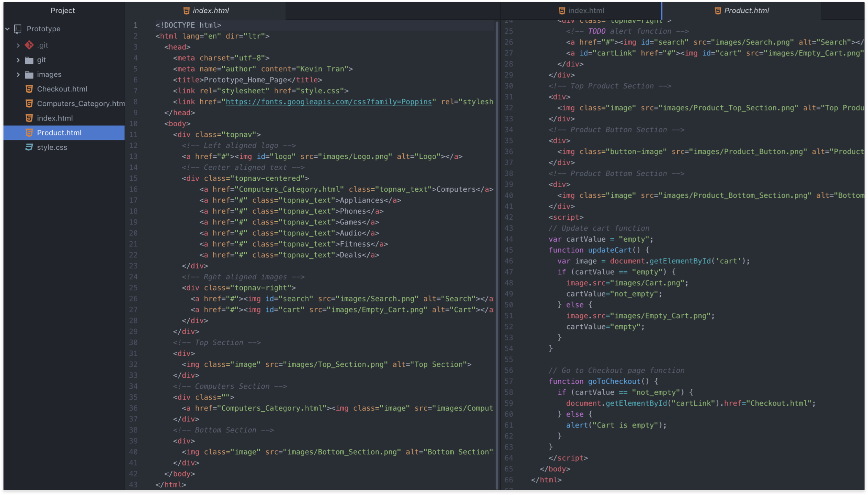Click the "Product Button Section" comment
This screenshot has height=495, width=868.
pos(616,130)
